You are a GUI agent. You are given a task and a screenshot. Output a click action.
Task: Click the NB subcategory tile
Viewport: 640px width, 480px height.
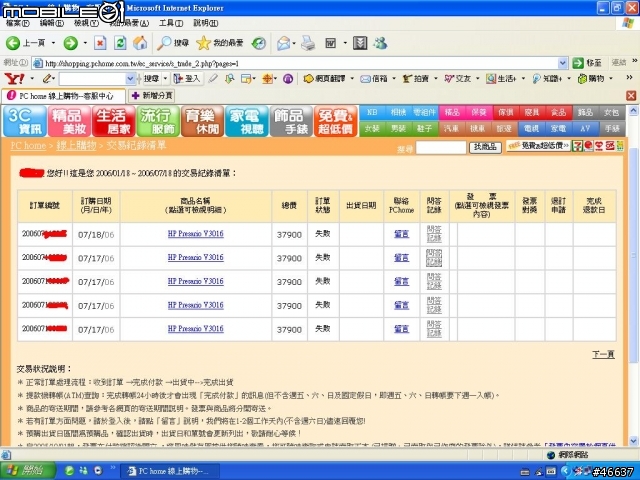(x=372, y=113)
